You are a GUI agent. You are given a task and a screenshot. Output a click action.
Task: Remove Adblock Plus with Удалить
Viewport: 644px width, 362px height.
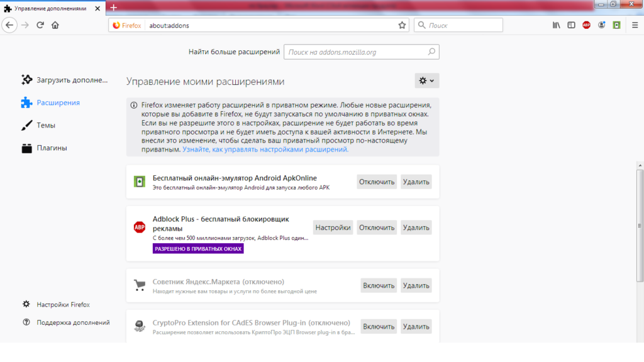(x=416, y=228)
